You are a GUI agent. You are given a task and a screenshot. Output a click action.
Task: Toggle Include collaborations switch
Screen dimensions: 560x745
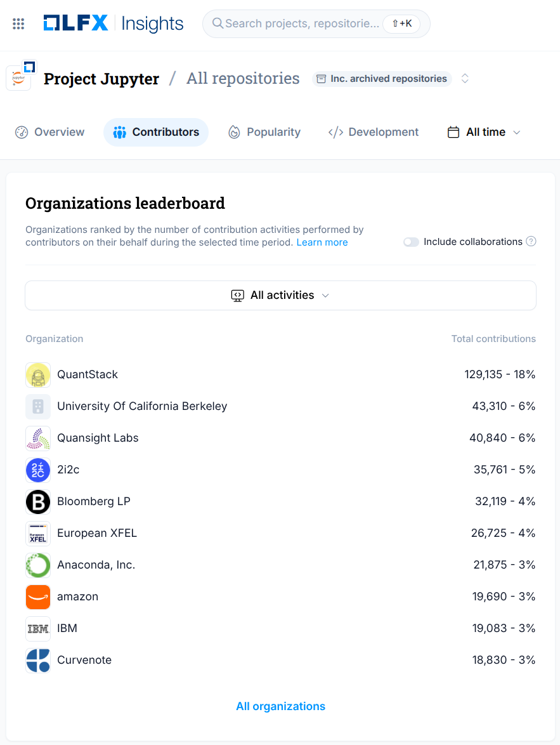pyautogui.click(x=411, y=242)
